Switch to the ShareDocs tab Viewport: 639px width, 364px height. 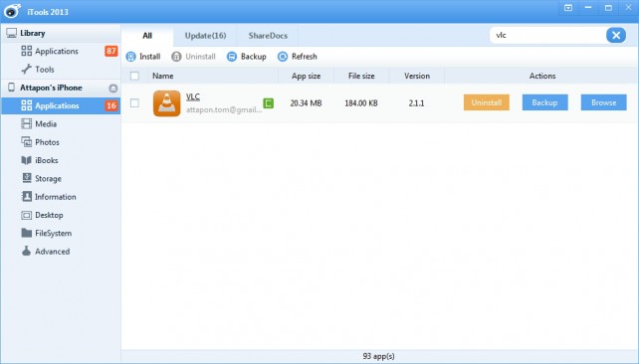click(268, 36)
